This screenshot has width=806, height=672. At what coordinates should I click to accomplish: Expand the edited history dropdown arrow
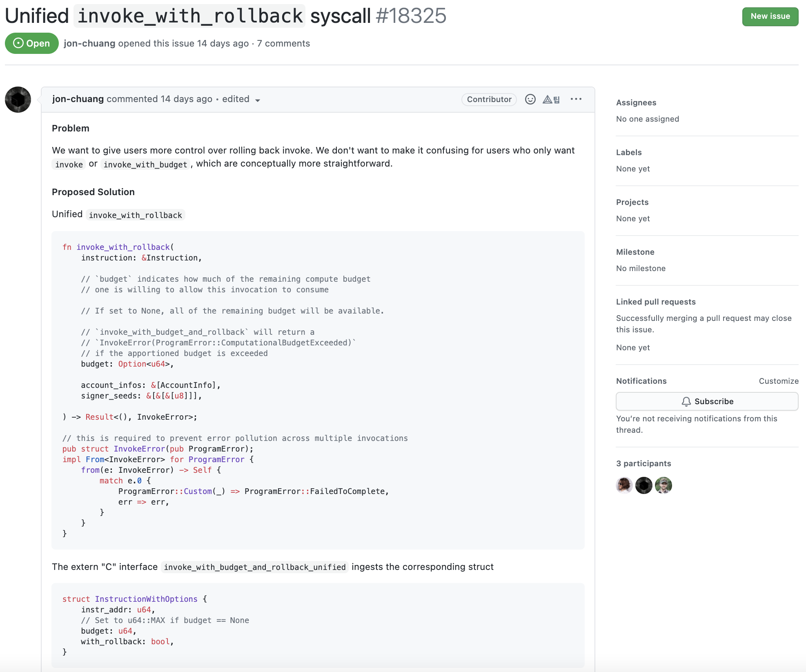point(258,100)
